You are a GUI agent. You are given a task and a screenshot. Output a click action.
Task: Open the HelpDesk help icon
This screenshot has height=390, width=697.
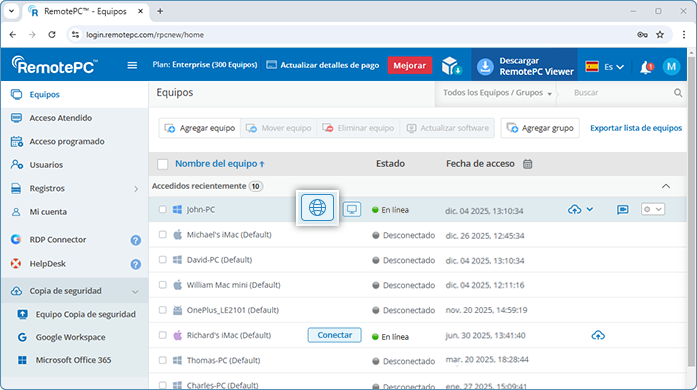(136, 265)
